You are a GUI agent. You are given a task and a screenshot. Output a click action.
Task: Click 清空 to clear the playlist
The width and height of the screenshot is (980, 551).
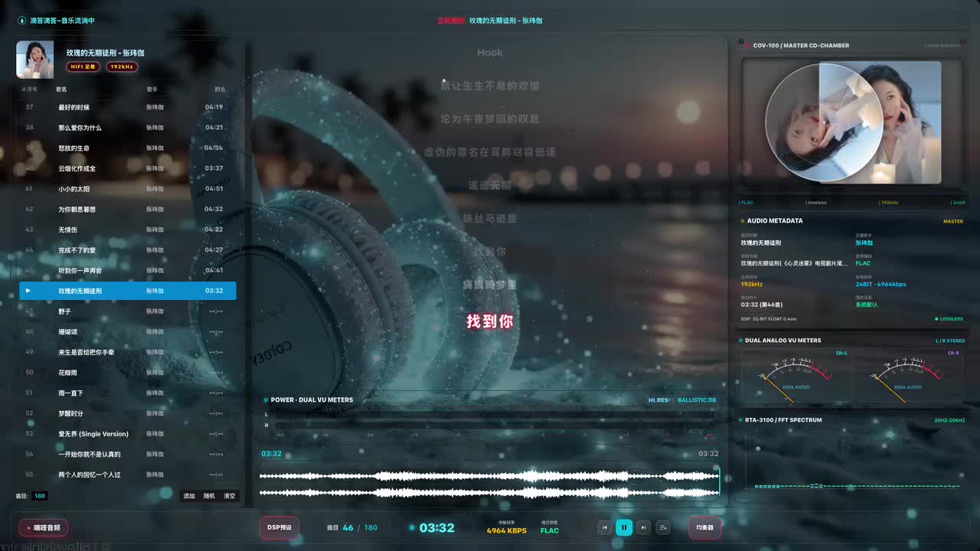tap(230, 496)
